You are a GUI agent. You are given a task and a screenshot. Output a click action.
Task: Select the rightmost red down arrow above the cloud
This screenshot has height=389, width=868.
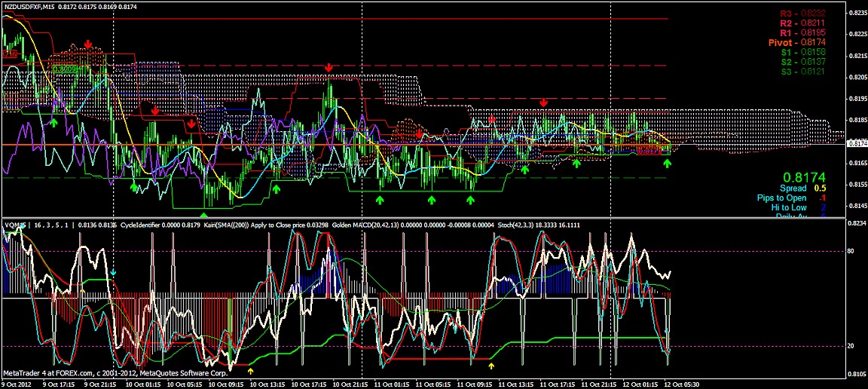tap(543, 103)
